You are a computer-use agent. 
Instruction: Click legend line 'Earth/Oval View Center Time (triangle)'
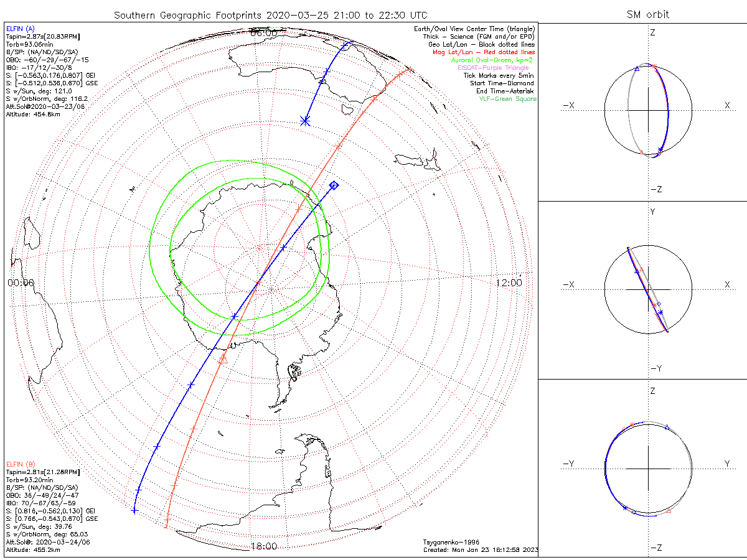[474, 29]
